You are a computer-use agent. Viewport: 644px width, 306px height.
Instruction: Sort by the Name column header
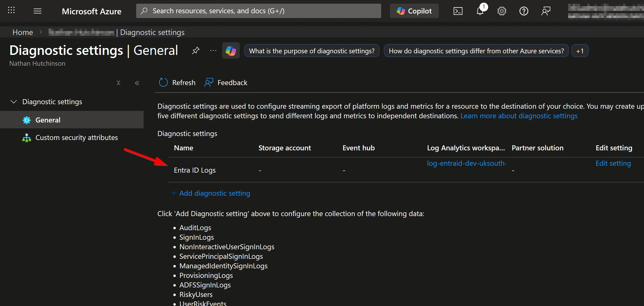point(183,148)
